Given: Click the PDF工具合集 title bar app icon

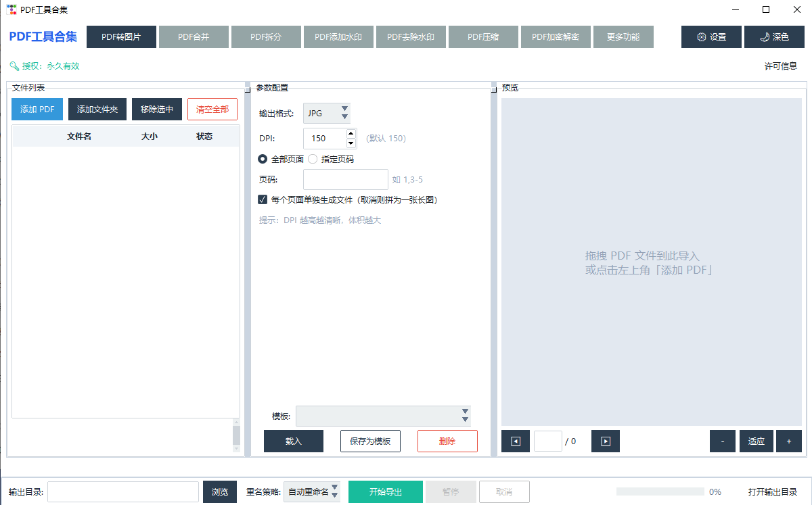Looking at the screenshot, I should pyautogui.click(x=11, y=9).
